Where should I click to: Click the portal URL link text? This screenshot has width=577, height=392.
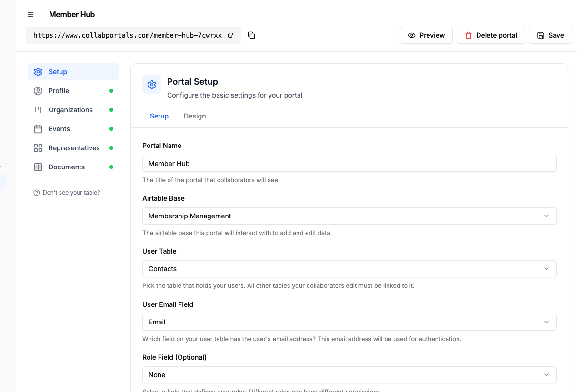tap(128, 35)
